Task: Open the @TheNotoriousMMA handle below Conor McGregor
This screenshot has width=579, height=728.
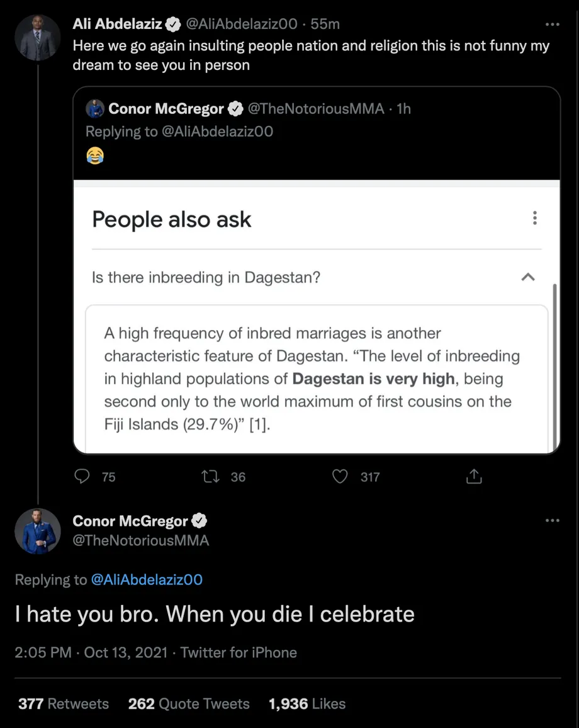Action: coord(141,540)
